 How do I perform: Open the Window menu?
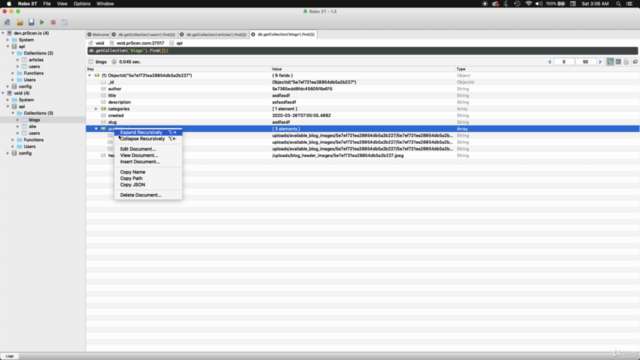tap(105, 4)
